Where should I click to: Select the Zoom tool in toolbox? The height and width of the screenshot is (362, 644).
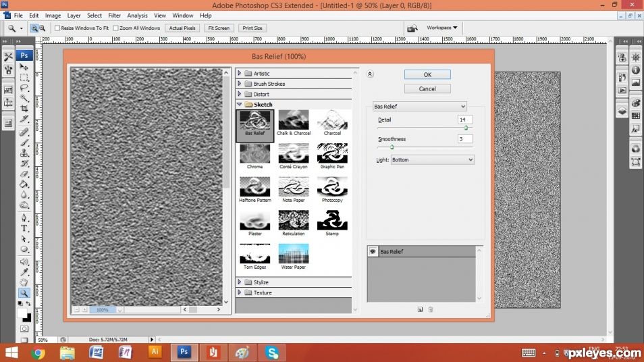tap(24, 293)
